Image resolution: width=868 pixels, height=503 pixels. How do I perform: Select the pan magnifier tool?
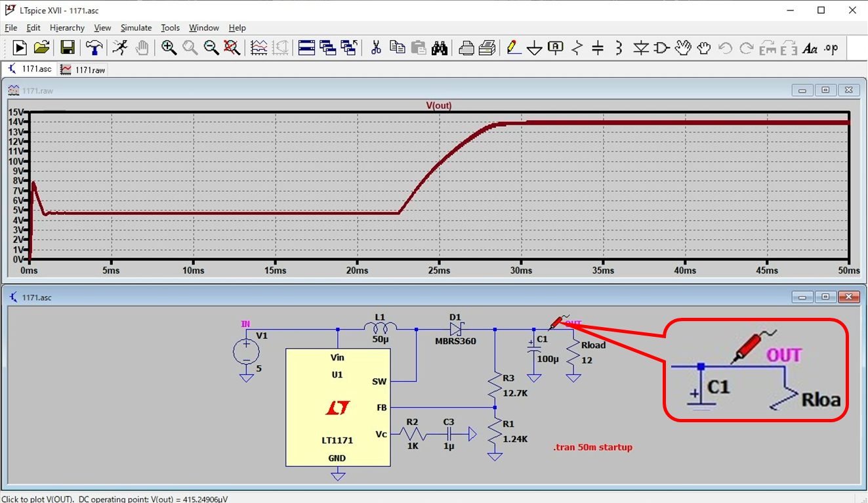point(190,47)
